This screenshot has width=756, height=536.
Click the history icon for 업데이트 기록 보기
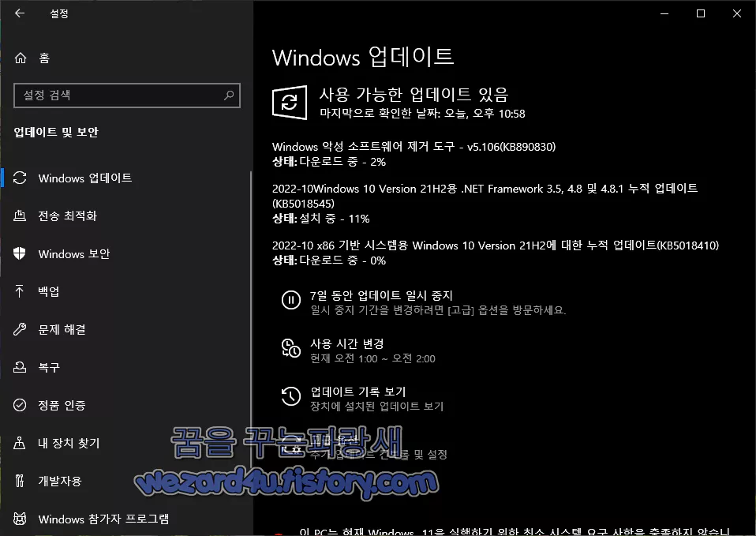pyautogui.click(x=290, y=396)
